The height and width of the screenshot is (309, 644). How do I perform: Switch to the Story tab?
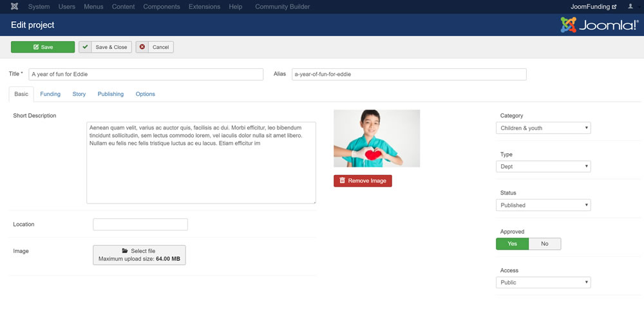pos(79,94)
